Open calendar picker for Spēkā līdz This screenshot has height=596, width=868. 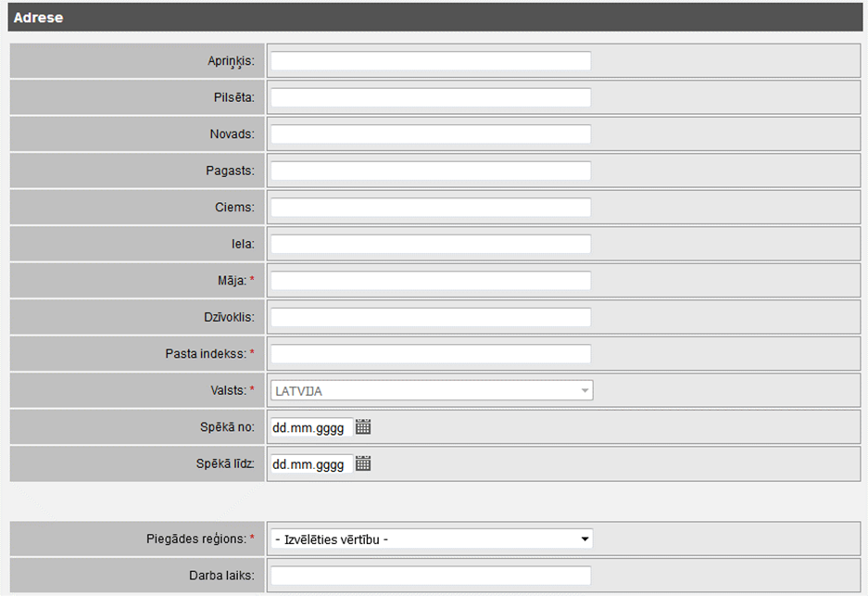tap(363, 464)
